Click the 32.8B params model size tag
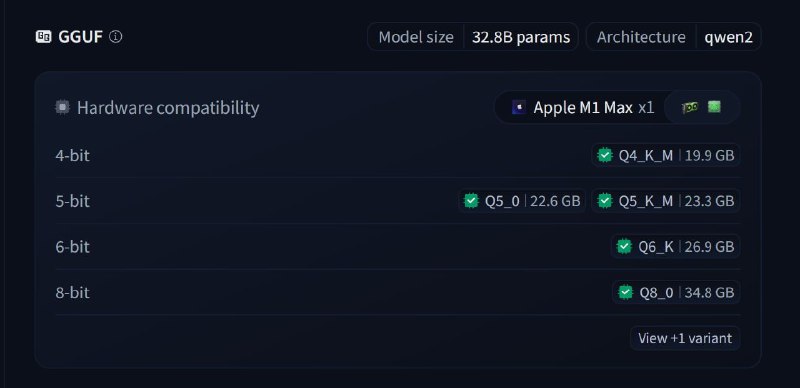The image size is (800, 388). tap(520, 37)
